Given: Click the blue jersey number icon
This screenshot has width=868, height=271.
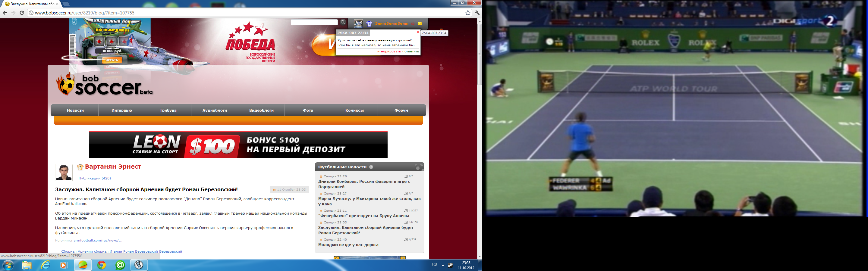Looking at the screenshot, I should tap(369, 23).
